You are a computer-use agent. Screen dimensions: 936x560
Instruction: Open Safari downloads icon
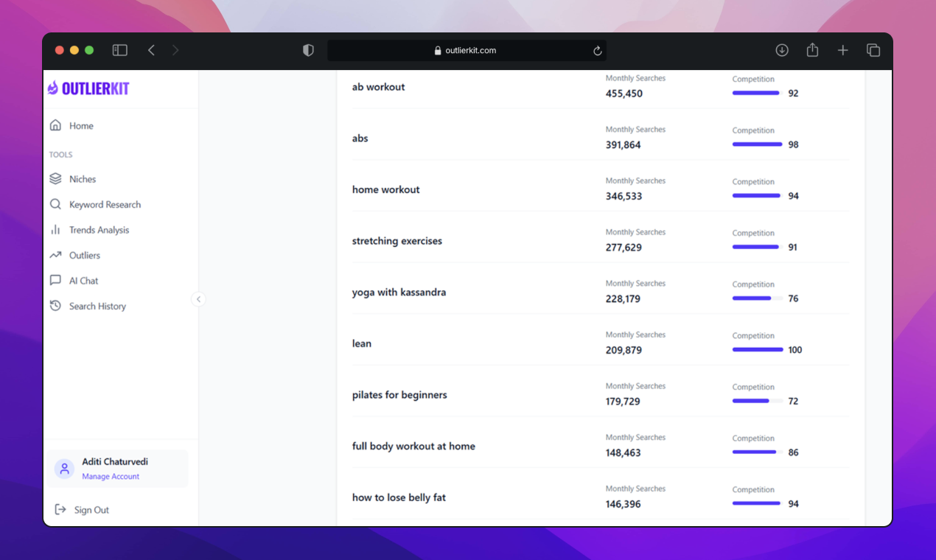782,50
